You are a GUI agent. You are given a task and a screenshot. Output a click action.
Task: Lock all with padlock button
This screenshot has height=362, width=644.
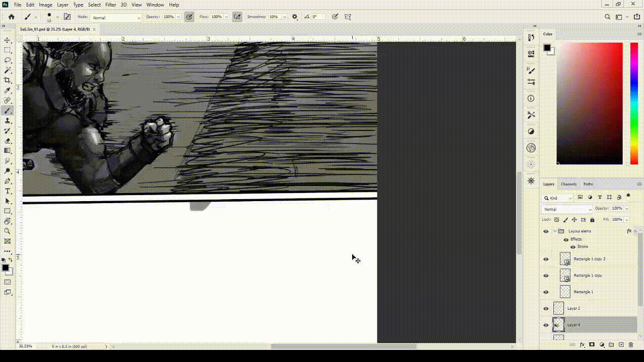pos(592,220)
